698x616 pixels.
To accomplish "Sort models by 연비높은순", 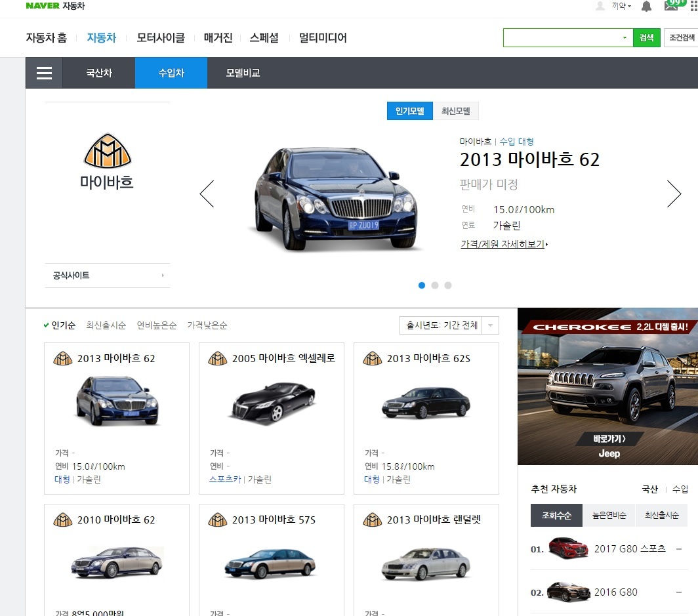I will pos(157,325).
